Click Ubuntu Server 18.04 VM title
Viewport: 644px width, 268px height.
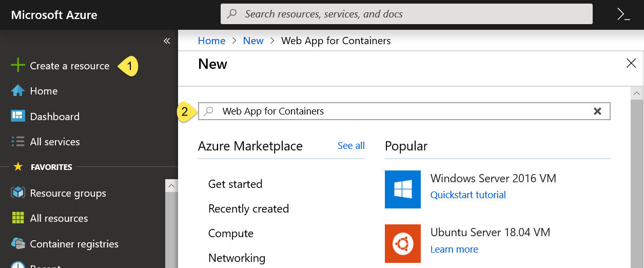coord(490,232)
